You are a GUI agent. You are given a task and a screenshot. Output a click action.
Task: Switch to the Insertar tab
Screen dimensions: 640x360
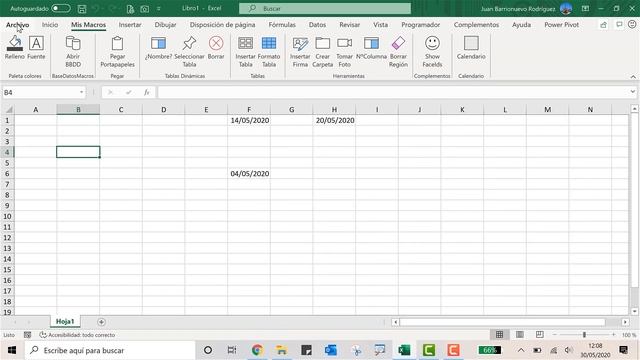pyautogui.click(x=130, y=25)
